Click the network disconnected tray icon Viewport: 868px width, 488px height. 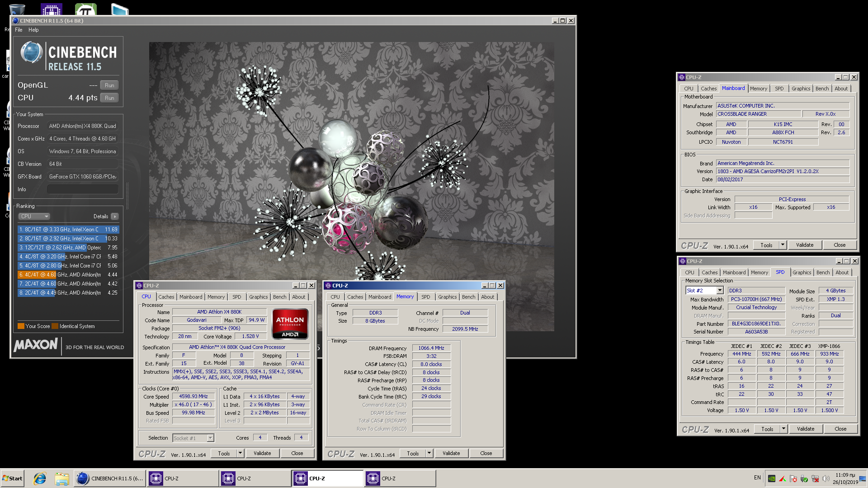point(815,479)
